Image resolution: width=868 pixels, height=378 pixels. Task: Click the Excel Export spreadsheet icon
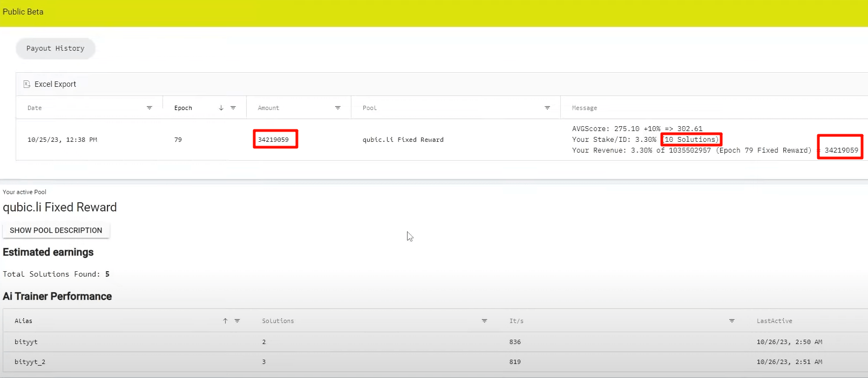(x=27, y=84)
